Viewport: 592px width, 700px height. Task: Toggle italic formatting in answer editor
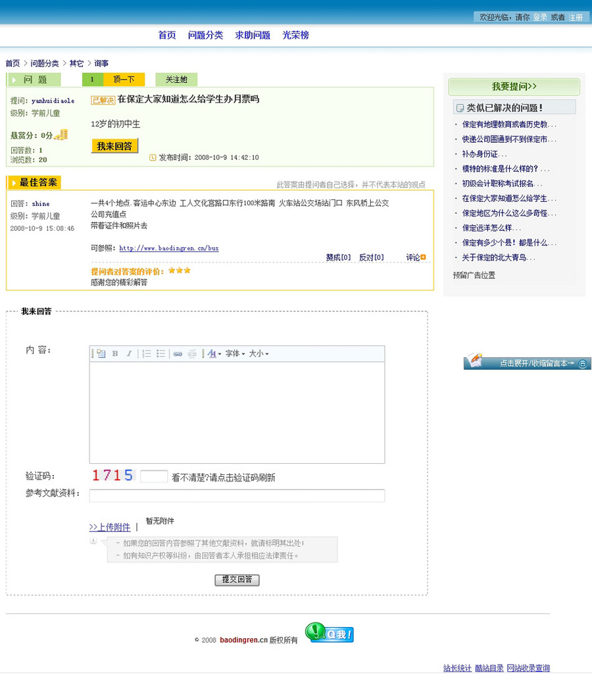pos(129,353)
